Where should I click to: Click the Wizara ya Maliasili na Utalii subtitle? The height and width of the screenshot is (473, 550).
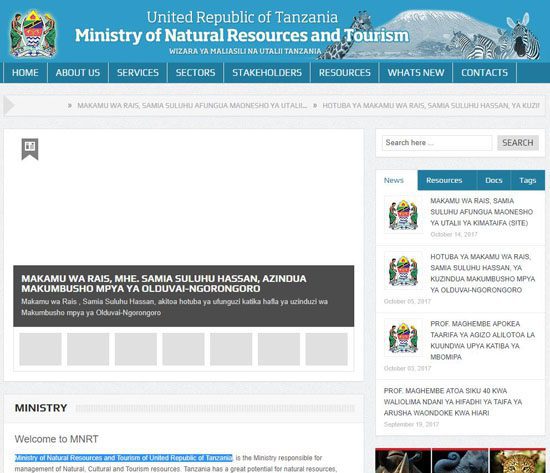[245, 52]
